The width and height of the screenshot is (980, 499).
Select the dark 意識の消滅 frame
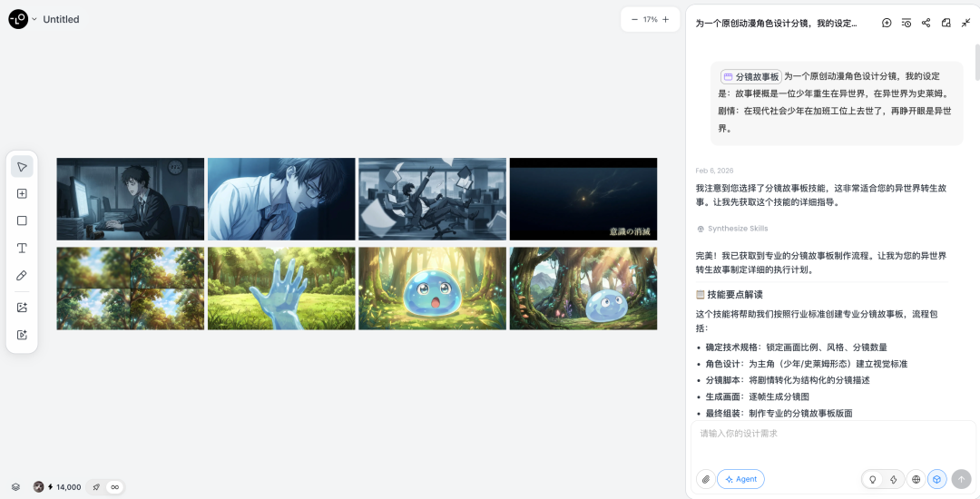tap(583, 199)
